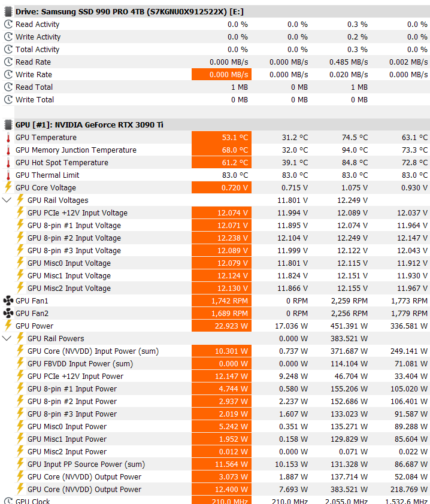Select the GPU 8-pin #1 Input Voltage bolt icon
Screen dimensions: 430x504
(x=20, y=225)
